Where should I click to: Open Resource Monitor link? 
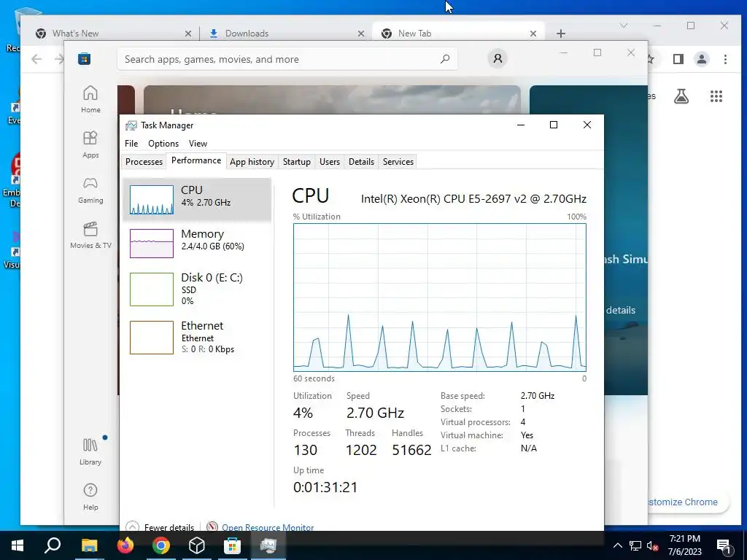(x=267, y=527)
